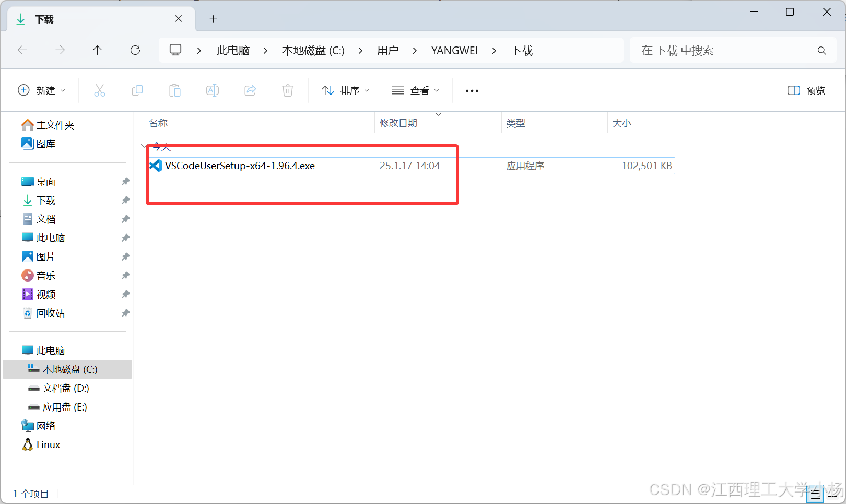
Task: Select VSCodeUserSetup-x64-1.96.4.exe file
Action: coord(240,166)
